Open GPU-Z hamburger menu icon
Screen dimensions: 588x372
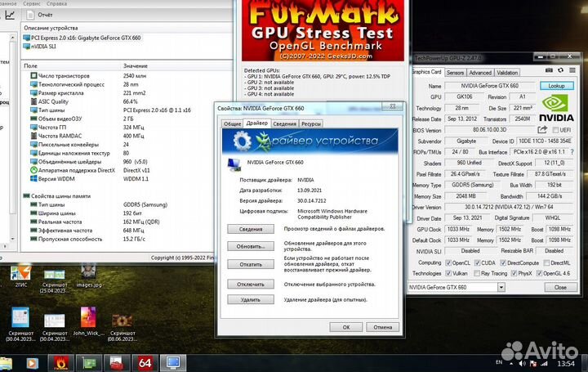(572, 70)
